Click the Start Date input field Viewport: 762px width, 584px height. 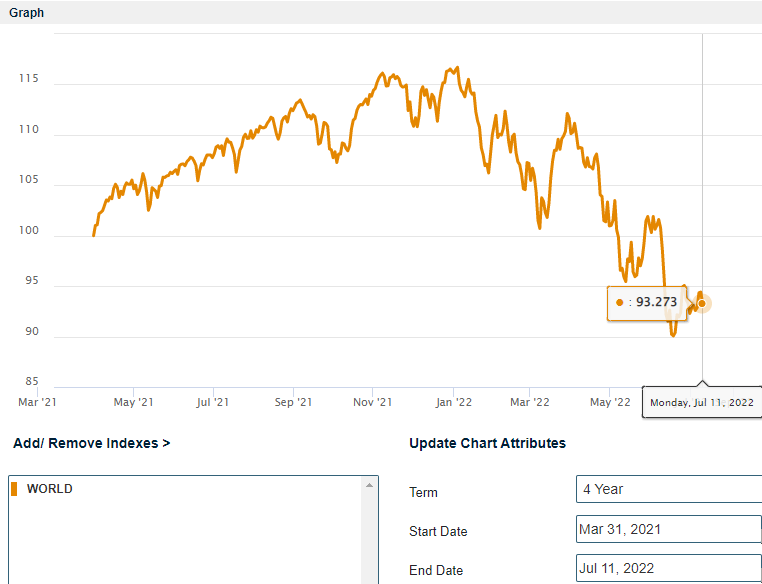pyautogui.click(x=668, y=529)
